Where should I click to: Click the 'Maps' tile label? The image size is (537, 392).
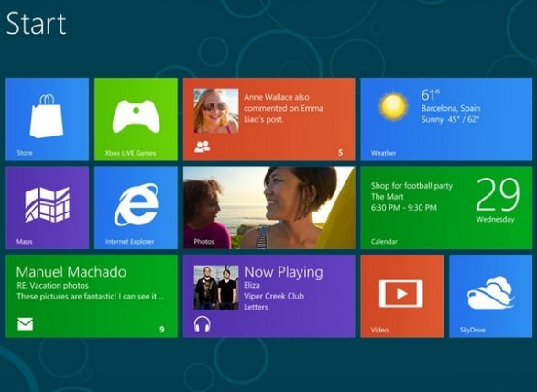pyautogui.click(x=25, y=242)
